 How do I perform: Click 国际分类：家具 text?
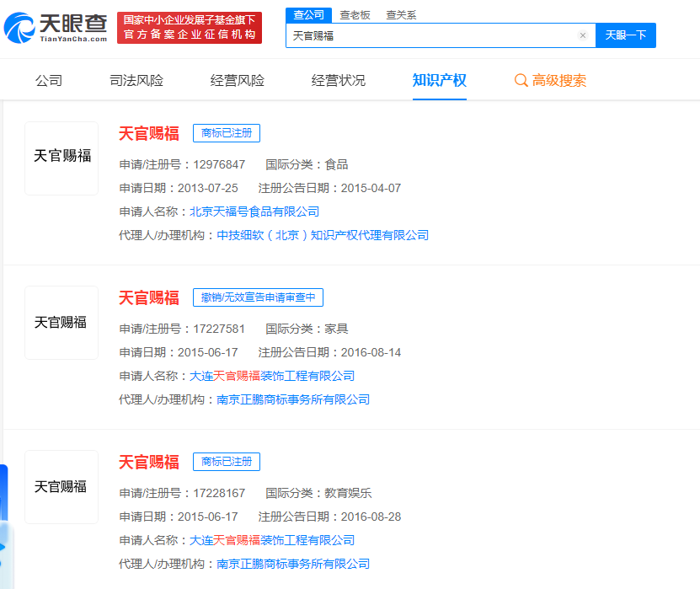[307, 329]
